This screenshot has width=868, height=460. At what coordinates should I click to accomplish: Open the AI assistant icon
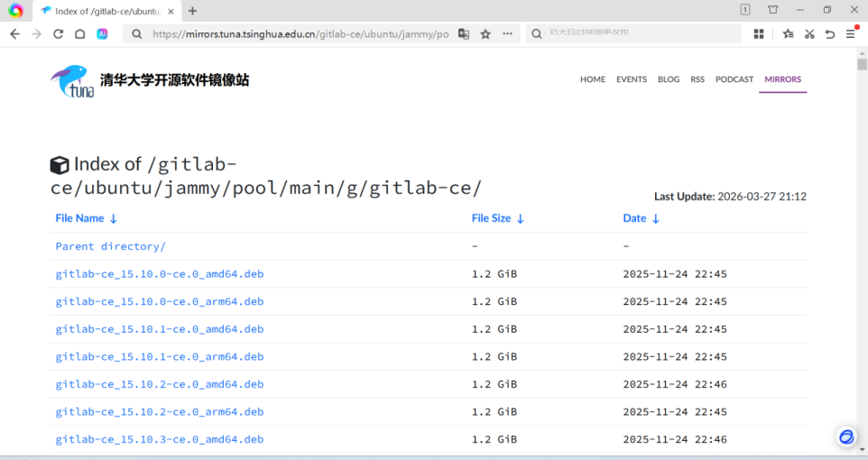coord(102,33)
